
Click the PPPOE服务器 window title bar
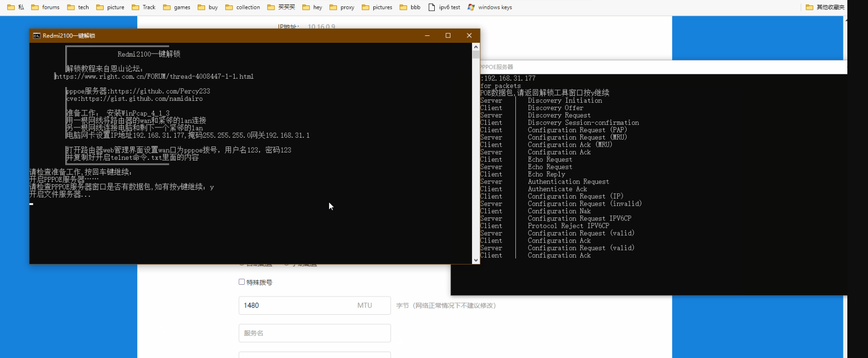pyautogui.click(x=663, y=67)
